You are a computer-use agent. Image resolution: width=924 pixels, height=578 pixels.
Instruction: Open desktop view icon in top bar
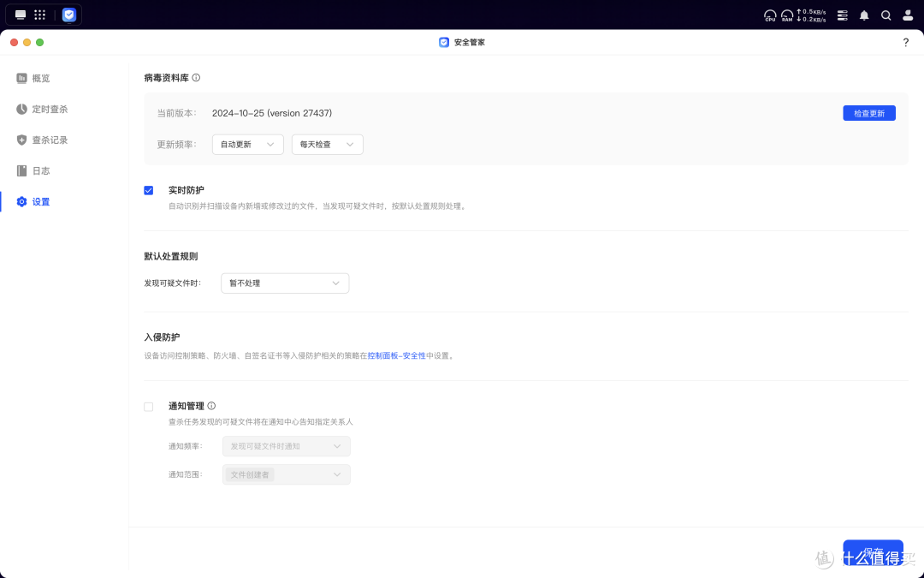[21, 15]
